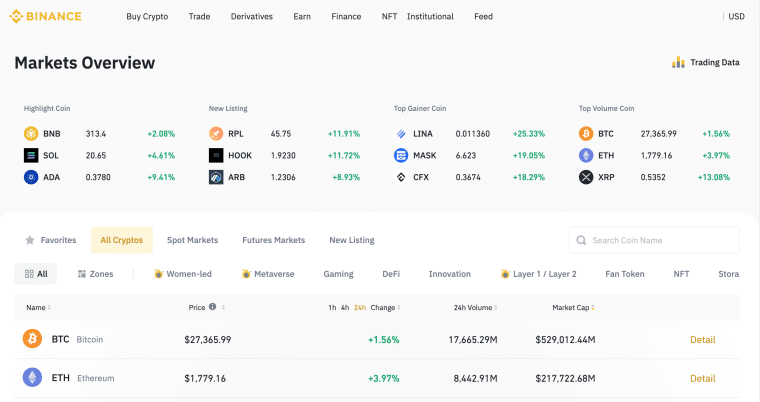760x402 pixels.
Task: Click the MASK coin icon
Action: tap(401, 155)
